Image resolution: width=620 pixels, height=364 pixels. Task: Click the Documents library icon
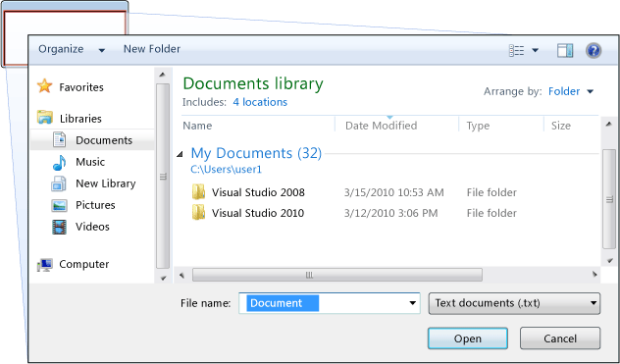tap(59, 139)
